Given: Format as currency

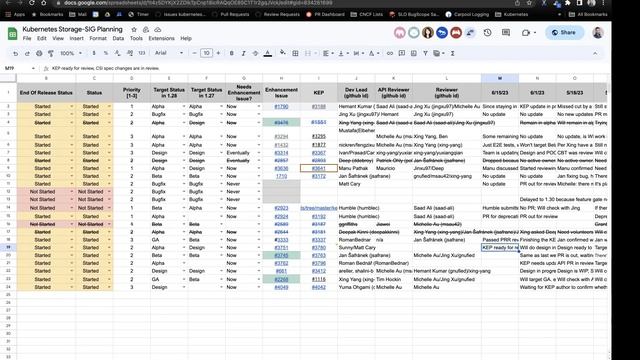Looking at the screenshot, I should [x=94, y=53].
